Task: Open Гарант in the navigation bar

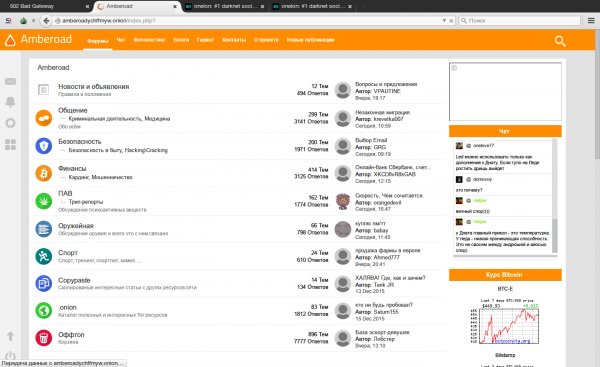Action: 205,39
